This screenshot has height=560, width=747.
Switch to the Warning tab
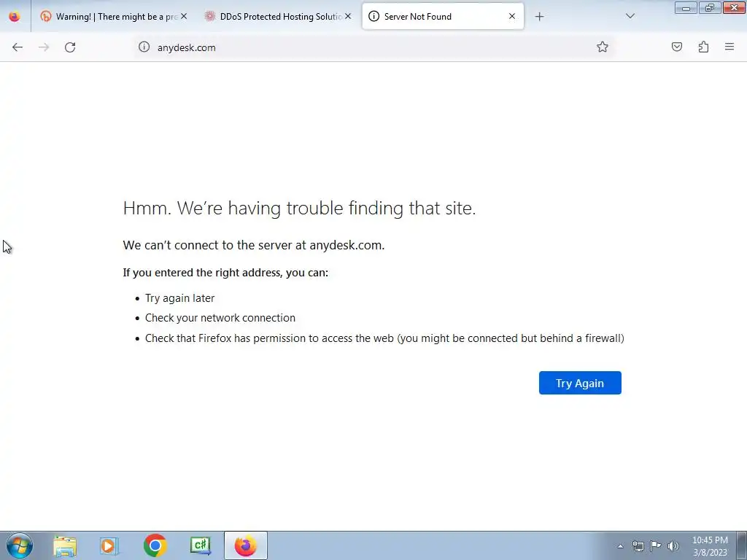pyautogui.click(x=111, y=17)
